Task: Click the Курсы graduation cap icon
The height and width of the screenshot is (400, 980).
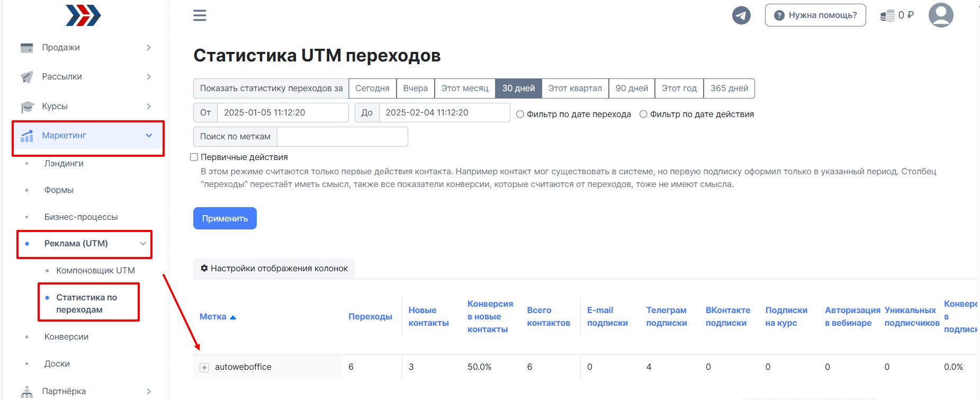Action: click(x=26, y=106)
